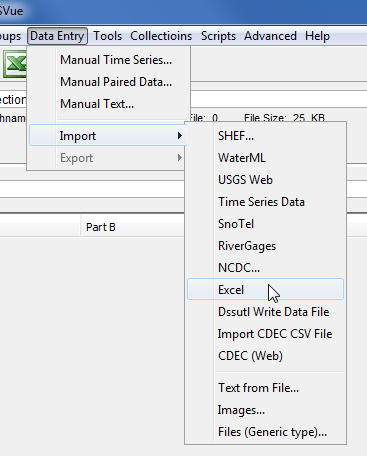Choose Manual Time Series entry
The height and width of the screenshot is (456, 367).
[116, 60]
